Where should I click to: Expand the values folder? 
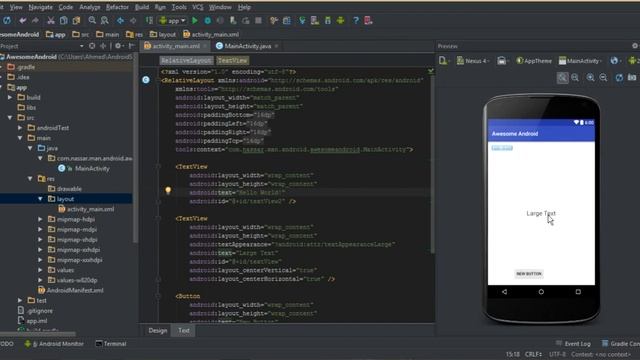pos(40,270)
